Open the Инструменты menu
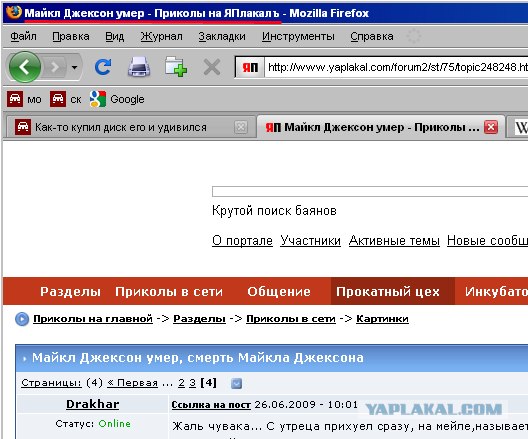 click(x=298, y=36)
